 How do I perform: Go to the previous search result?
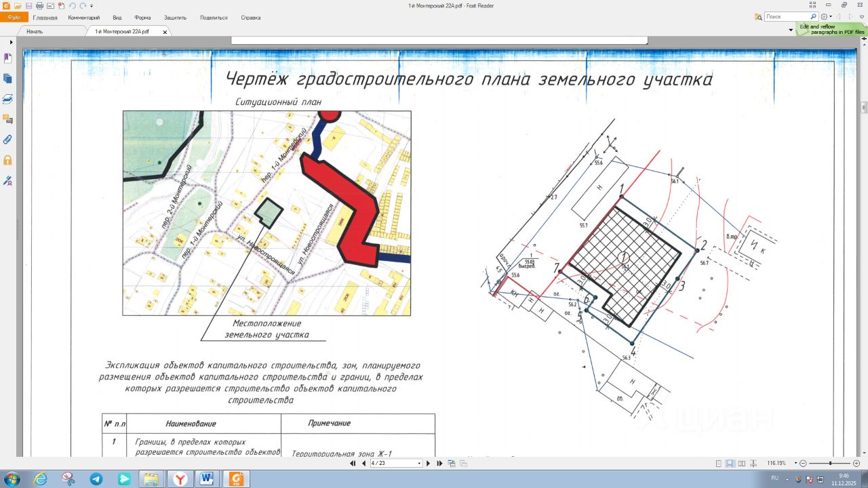click(839, 16)
